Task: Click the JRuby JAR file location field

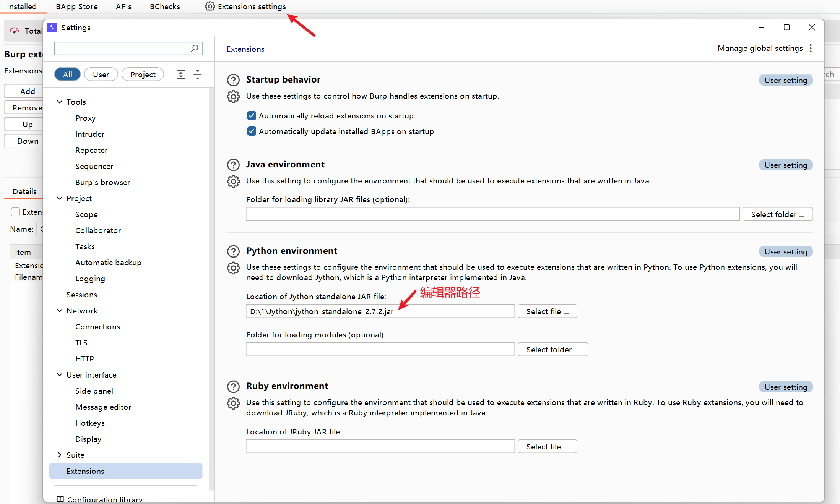Action: tap(380, 447)
